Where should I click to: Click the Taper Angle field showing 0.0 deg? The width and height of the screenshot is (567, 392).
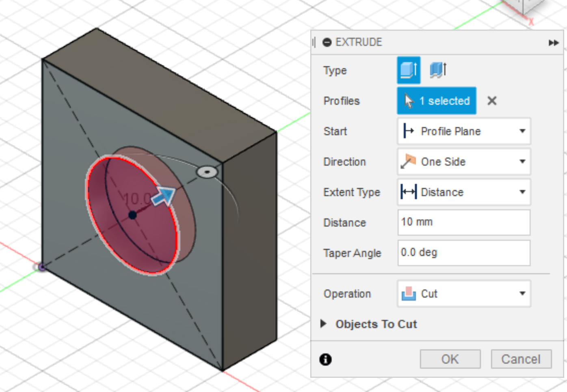pyautogui.click(x=463, y=252)
